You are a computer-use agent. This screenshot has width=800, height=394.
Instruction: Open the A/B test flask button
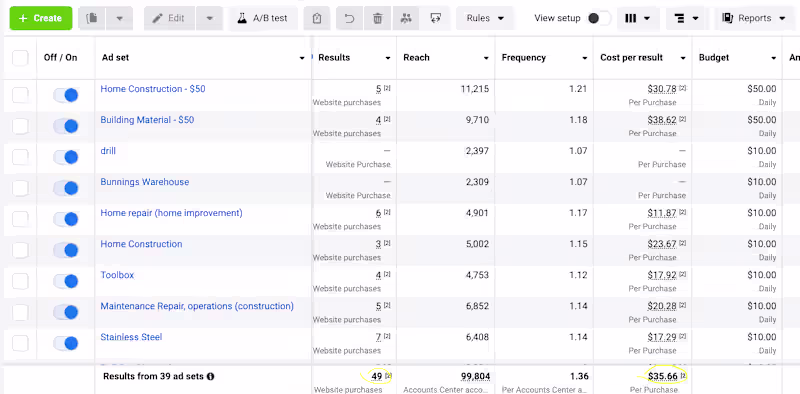click(263, 18)
